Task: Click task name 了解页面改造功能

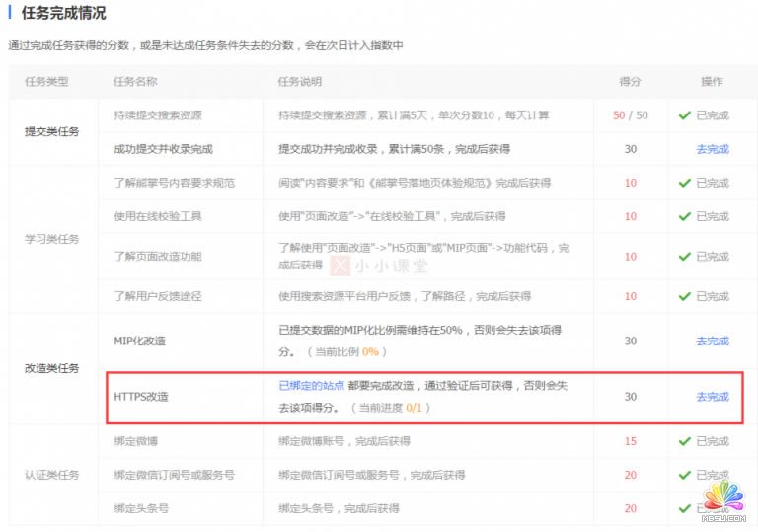Action: click(158, 257)
